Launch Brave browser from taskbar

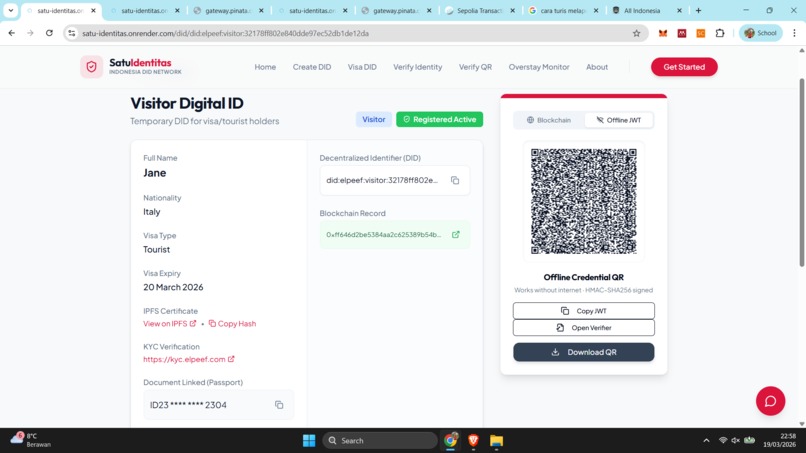[x=473, y=441]
